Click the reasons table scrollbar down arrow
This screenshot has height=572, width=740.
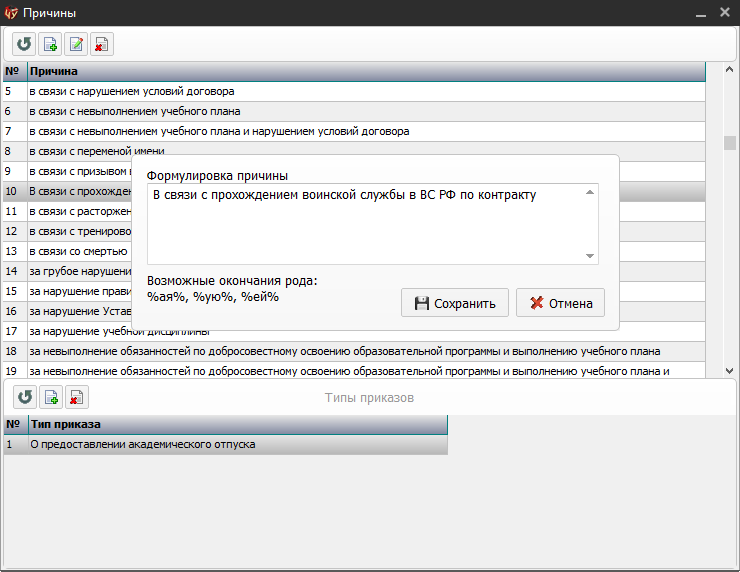coord(730,370)
